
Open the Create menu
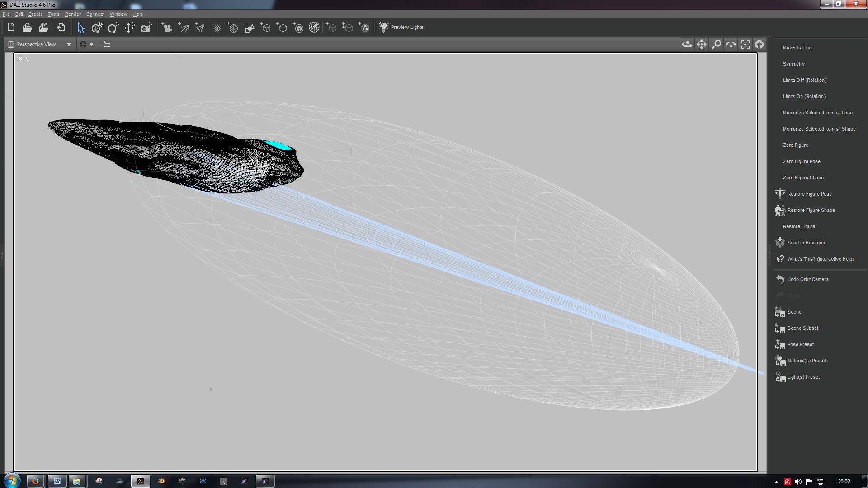pyautogui.click(x=35, y=14)
